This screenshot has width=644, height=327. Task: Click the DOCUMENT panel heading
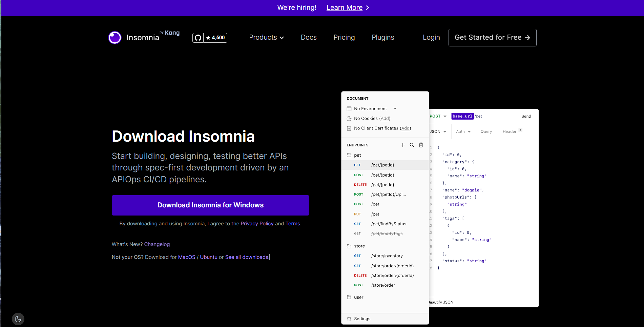tap(357, 99)
